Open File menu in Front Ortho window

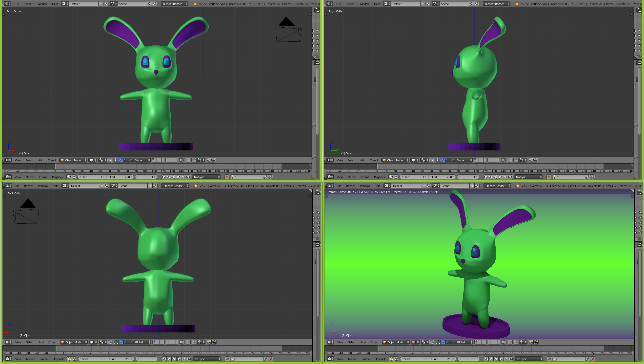pyautogui.click(x=17, y=4)
